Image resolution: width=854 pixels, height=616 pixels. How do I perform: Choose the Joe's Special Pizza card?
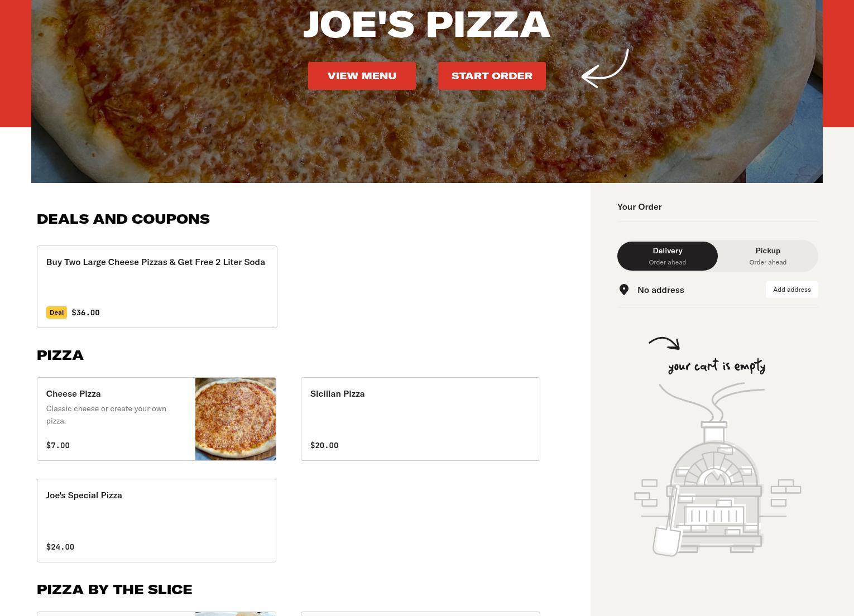[156, 521]
